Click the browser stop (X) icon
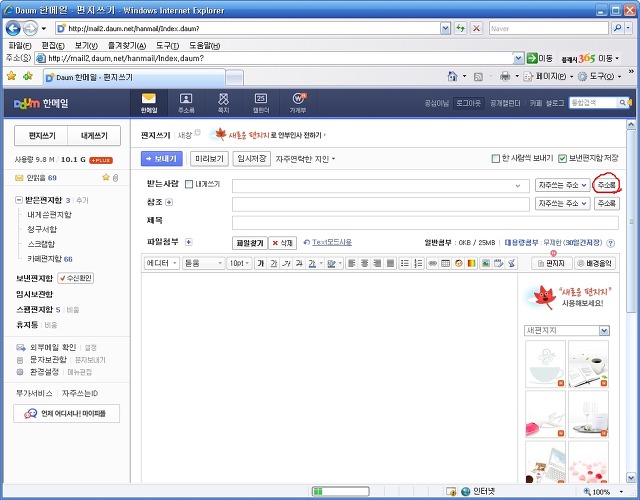Screen dimensions: 640x500 click(476, 28)
